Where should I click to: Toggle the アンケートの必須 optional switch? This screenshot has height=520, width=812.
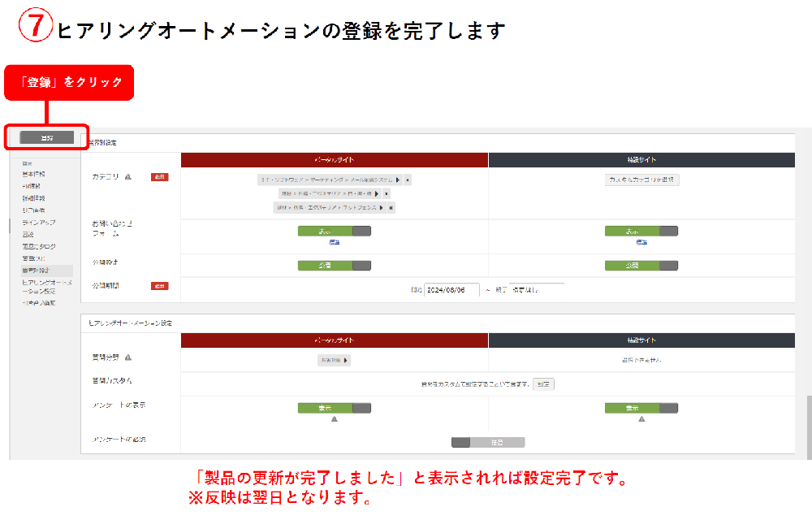pos(488,443)
